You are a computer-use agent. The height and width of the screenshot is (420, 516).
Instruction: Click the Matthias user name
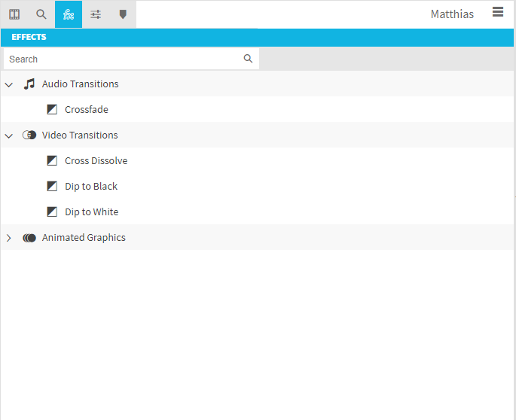point(452,14)
